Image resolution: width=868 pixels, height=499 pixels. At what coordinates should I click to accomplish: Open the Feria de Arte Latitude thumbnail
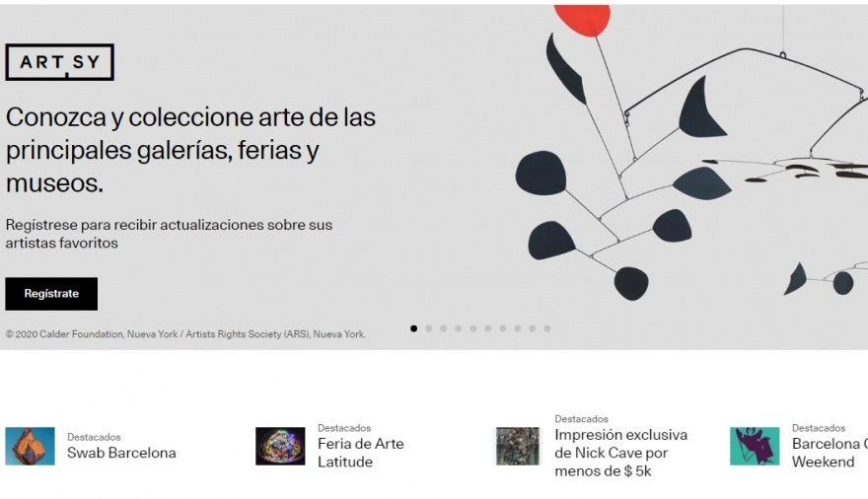click(x=280, y=446)
